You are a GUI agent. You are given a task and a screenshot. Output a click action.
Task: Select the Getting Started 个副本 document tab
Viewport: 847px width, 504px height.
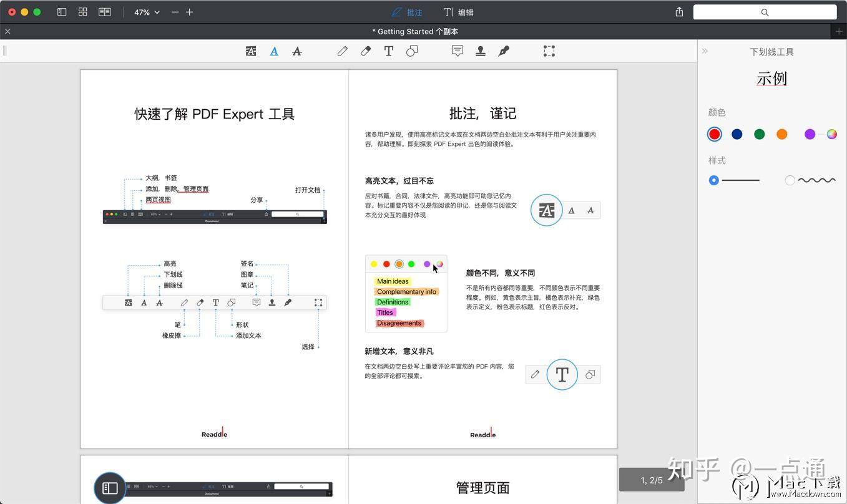click(416, 31)
